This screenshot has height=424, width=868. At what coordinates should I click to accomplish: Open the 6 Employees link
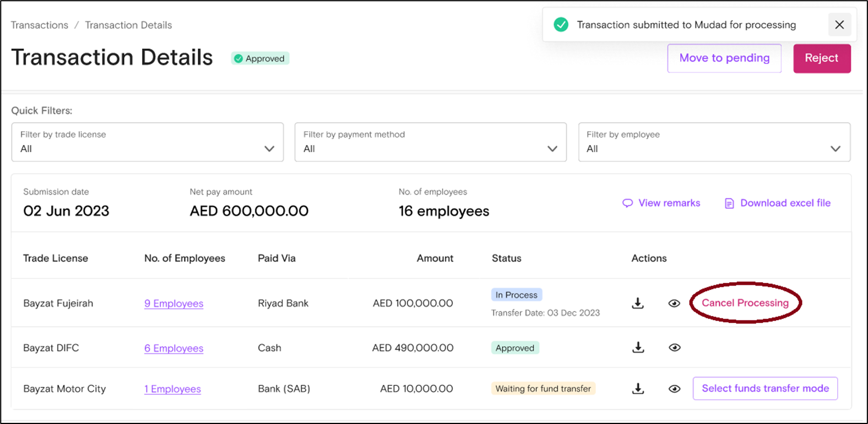(x=173, y=348)
